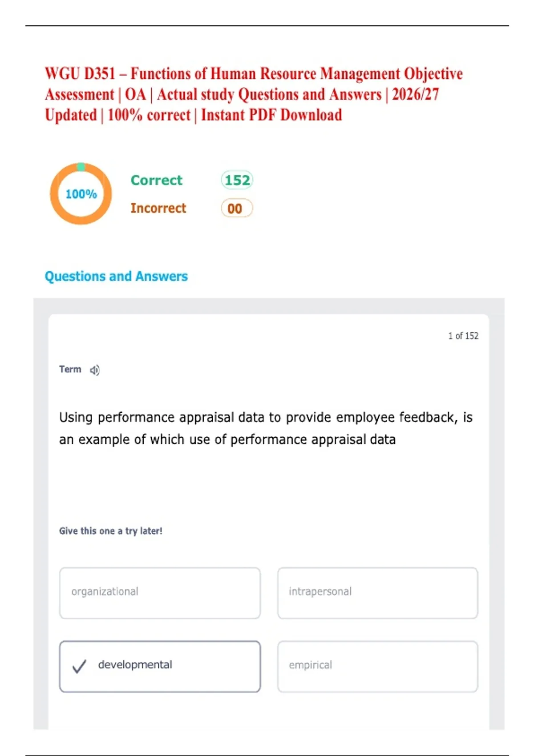Image resolution: width=534 pixels, height=756 pixels.
Task: Click the performance appraisal question text
Action: coord(266,428)
